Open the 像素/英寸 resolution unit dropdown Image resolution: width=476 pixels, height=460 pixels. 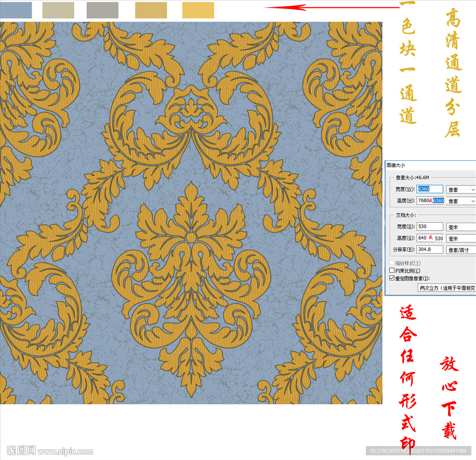coord(461,250)
